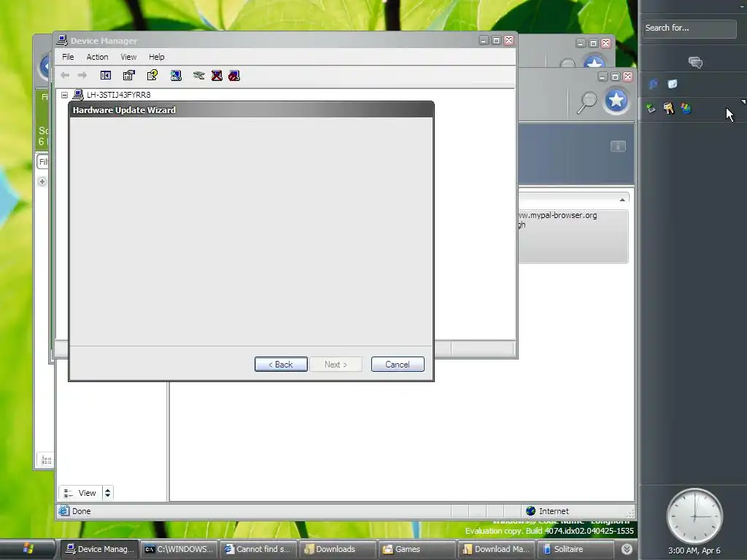Click the MSN globe icon in sidebar
This screenshot has height=560, width=747.
point(686,109)
